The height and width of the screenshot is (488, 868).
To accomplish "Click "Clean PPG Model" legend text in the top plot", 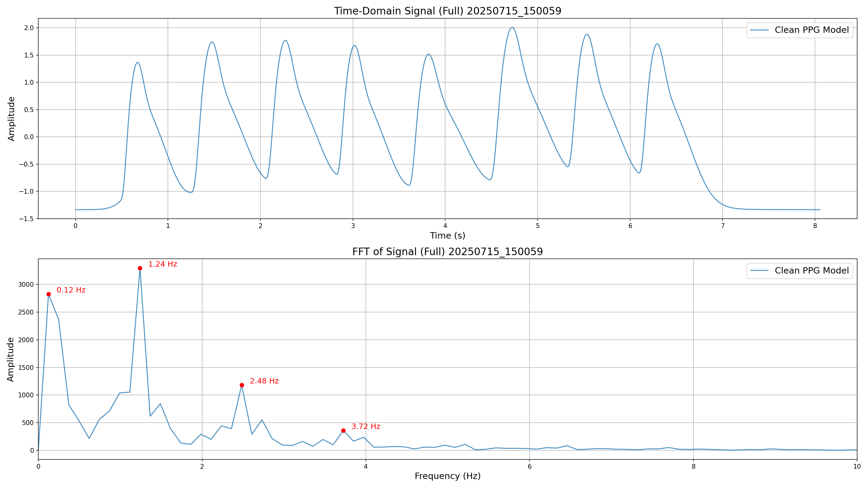I will tap(811, 30).
